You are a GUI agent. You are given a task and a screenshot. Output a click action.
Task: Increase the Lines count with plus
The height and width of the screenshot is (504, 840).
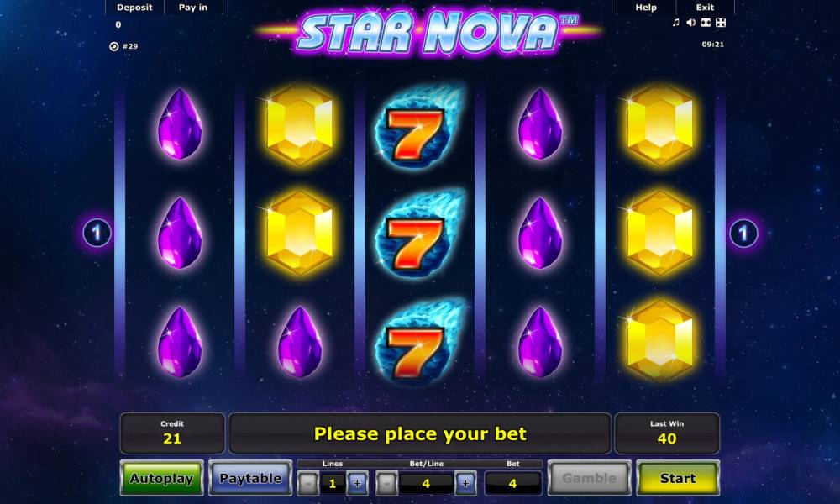(x=357, y=484)
